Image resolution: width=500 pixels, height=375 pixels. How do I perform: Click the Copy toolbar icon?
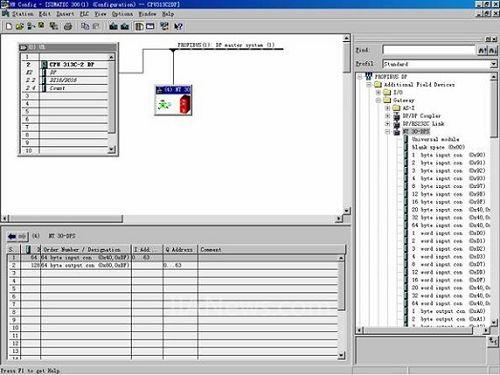click(x=85, y=26)
